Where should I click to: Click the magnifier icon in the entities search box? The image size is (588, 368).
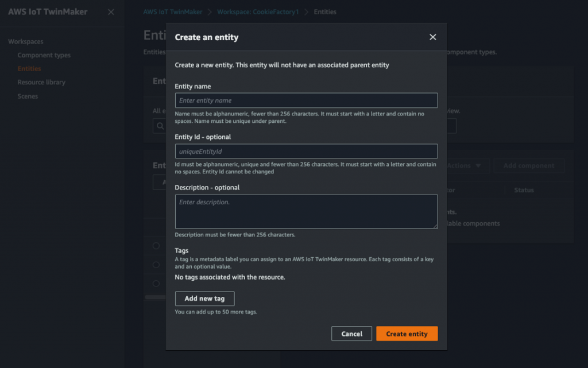pyautogui.click(x=160, y=126)
